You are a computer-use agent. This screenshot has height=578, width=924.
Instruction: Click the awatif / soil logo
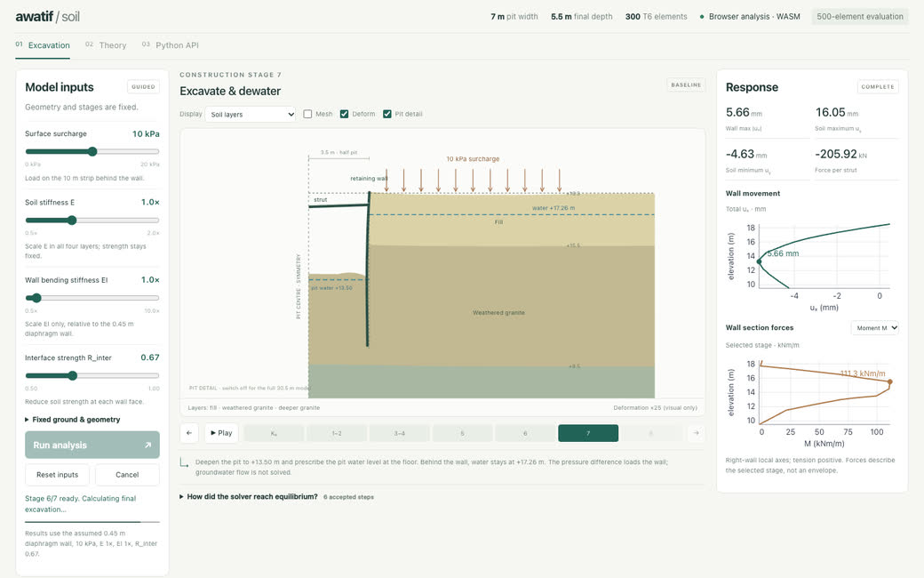pyautogui.click(x=47, y=17)
